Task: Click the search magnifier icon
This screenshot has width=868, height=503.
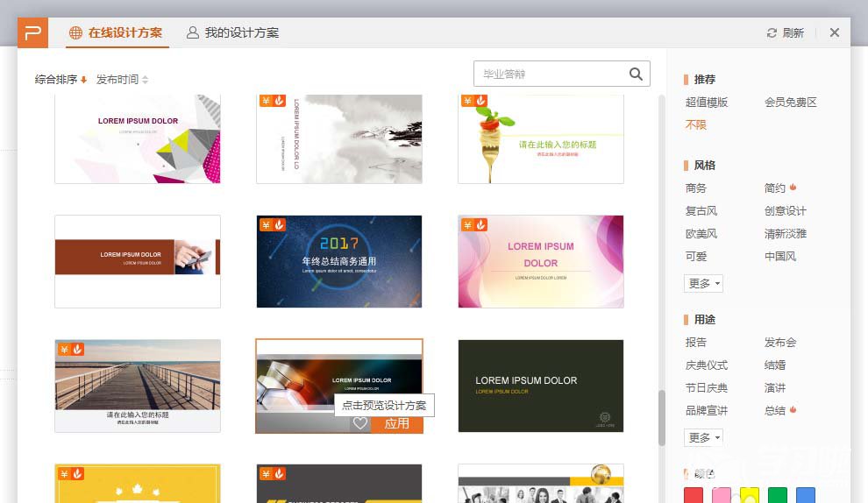Action: pos(636,74)
